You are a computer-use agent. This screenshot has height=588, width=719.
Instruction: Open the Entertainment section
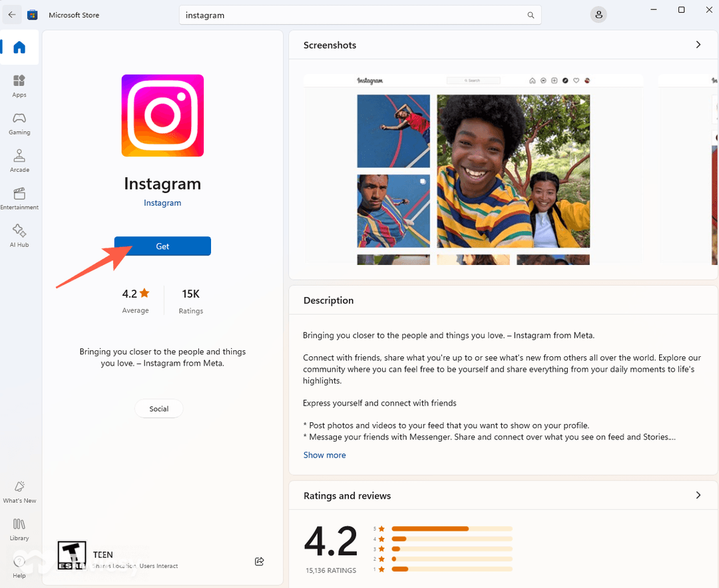[19, 198]
